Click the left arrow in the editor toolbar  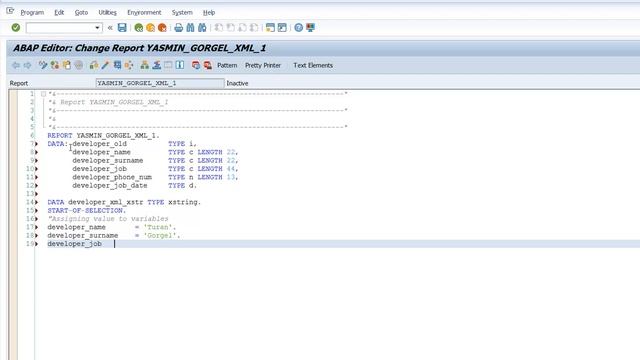pyautogui.click(x=16, y=65)
